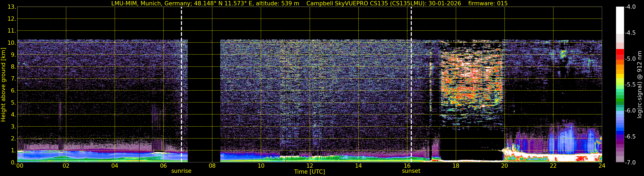The width and height of the screenshot is (644, 176).
Task: Click the '20' time-axis tick label
Action: pyautogui.click(x=505, y=166)
